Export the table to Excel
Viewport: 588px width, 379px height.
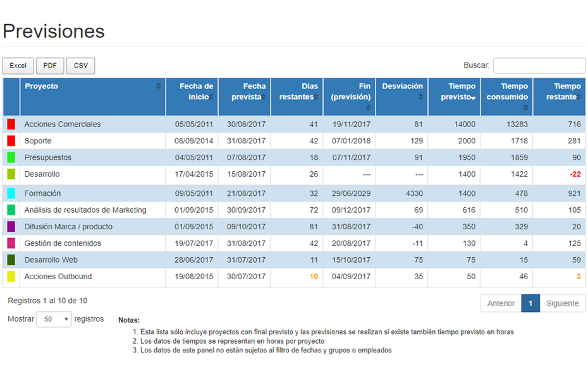click(x=18, y=66)
